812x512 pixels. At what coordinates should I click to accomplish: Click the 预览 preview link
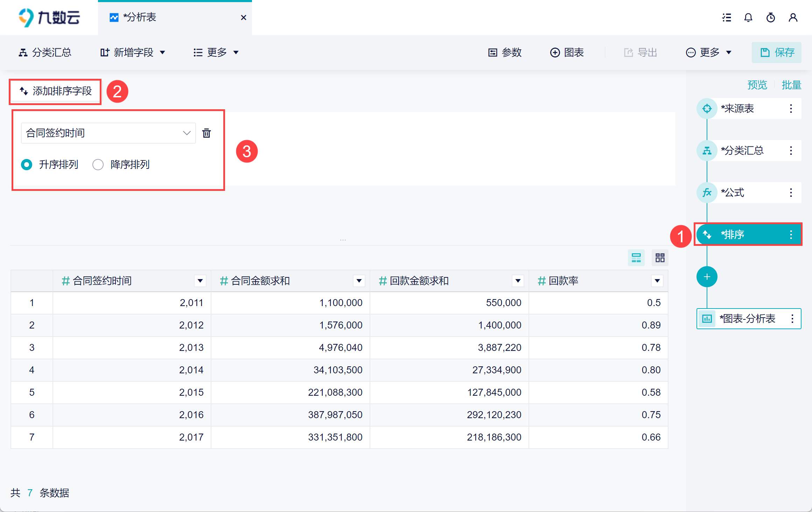coord(757,85)
